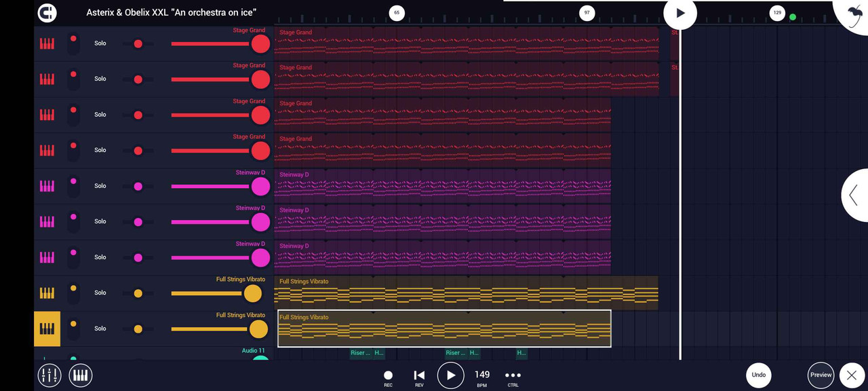Select the first Stage Grand clip
Screen dimensions: 868x391
[467, 43]
